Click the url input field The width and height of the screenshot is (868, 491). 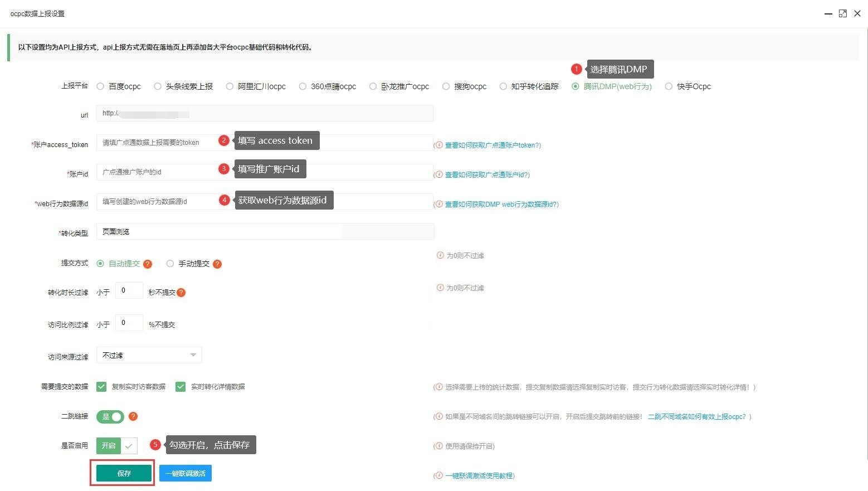pyautogui.click(x=265, y=113)
